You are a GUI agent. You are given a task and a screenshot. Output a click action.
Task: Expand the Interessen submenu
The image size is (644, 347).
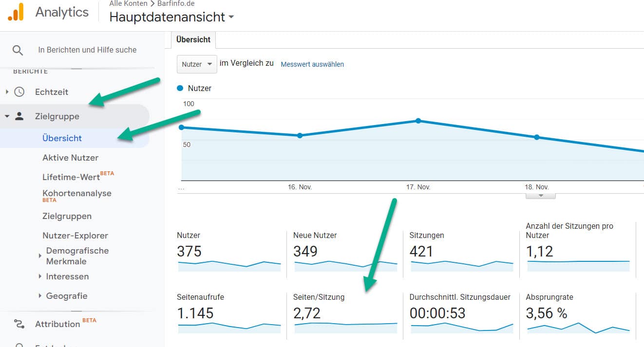[x=40, y=276]
